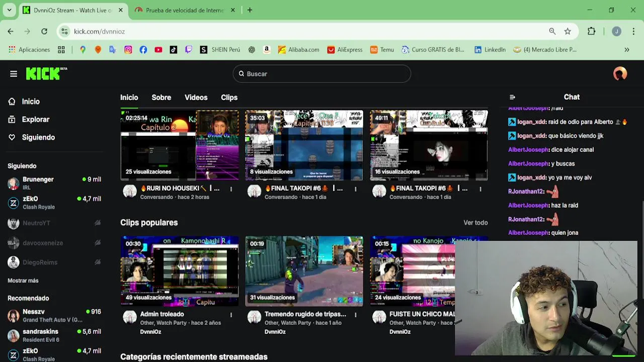The image size is (644, 362).
Task: Click chat user logan_xdd raid message
Action: point(568,122)
